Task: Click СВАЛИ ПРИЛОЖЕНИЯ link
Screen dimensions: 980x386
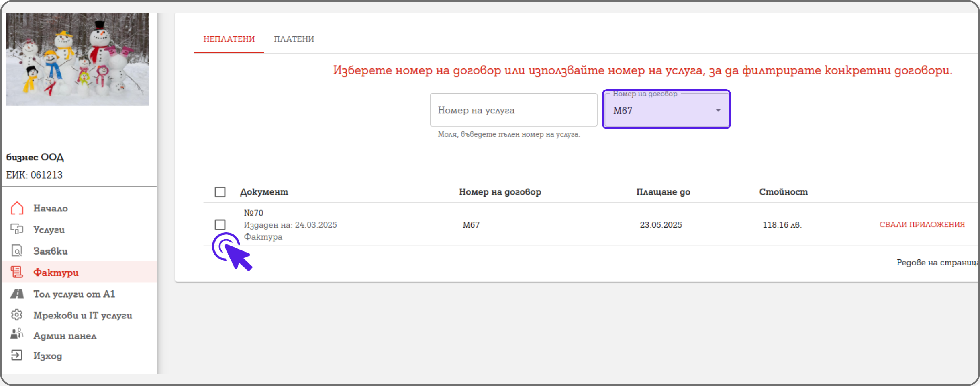Action: tap(922, 225)
